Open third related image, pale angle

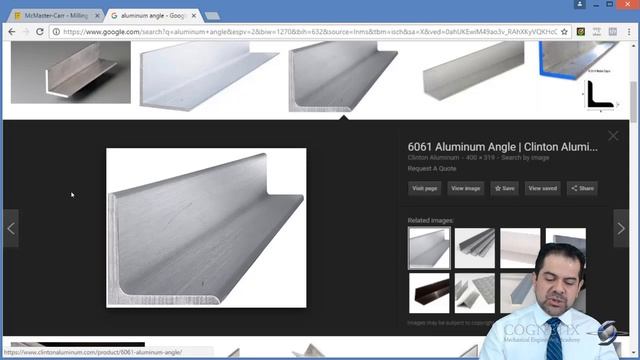[x=520, y=248]
